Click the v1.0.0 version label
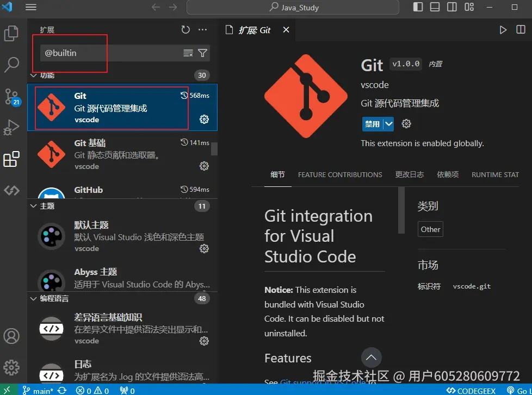 pos(406,64)
